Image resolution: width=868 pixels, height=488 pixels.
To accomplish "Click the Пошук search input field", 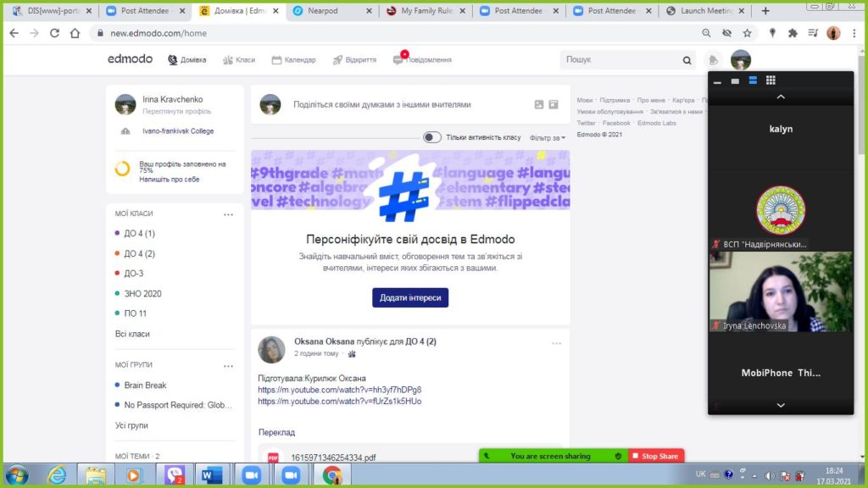I will pos(620,60).
